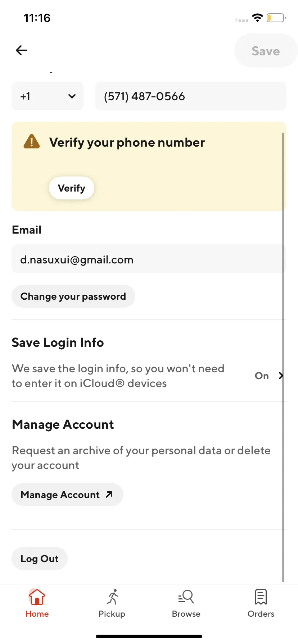Tap the battery indicator icon

click(276, 18)
